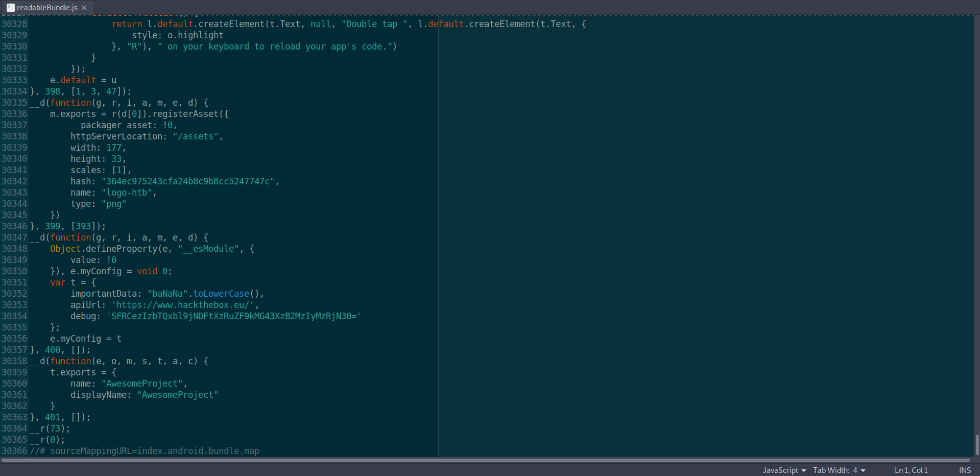The image size is (980, 476).
Task: Click the Ln 1, Col 1 position indicator
Action: pos(911,470)
